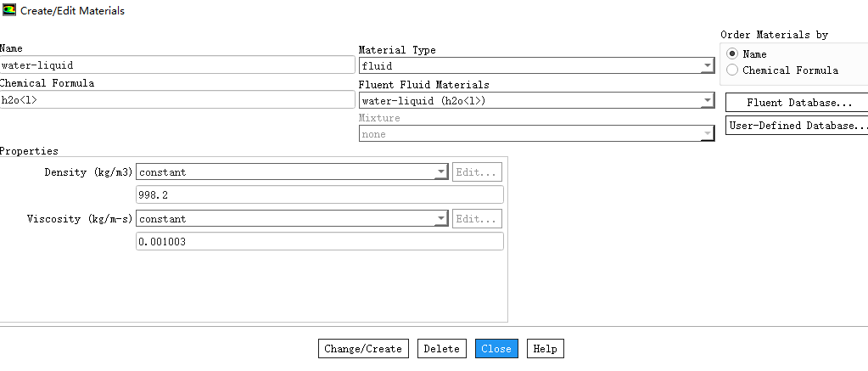Click the Change/Create button

tap(363, 349)
